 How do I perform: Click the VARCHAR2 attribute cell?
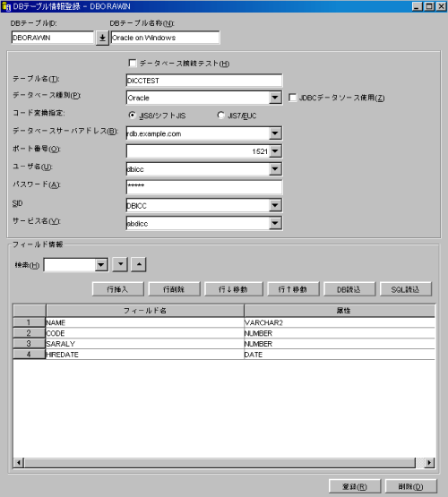(x=340, y=322)
